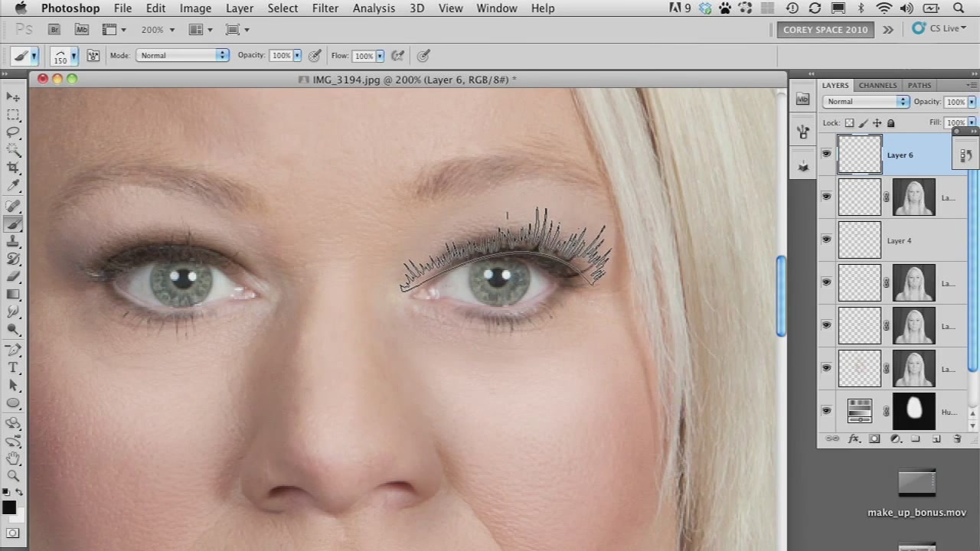This screenshot has height=551, width=980.
Task: Open the Filter menu
Action: pyautogui.click(x=325, y=8)
